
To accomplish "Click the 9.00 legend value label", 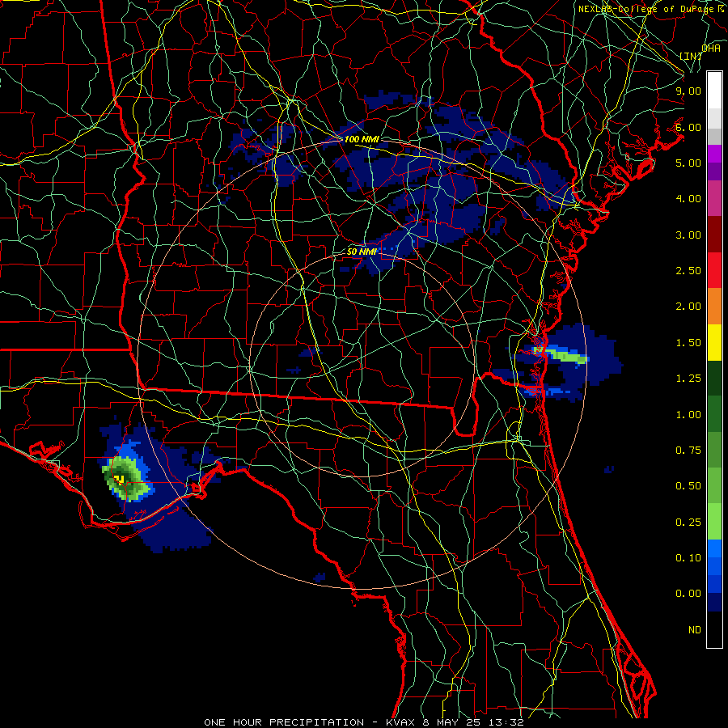I will 688,91.
